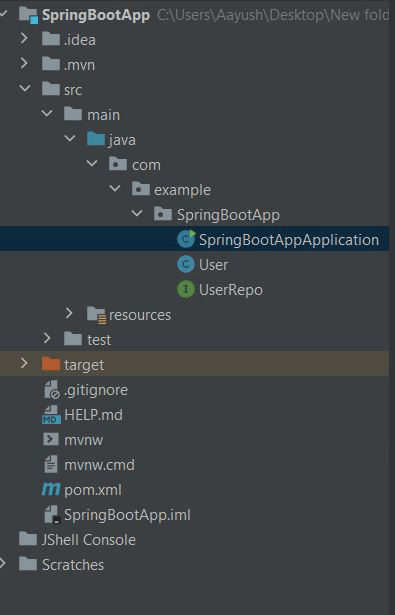Viewport: 395px width, 615px height.
Task: Collapse the example package
Action: pos(115,189)
